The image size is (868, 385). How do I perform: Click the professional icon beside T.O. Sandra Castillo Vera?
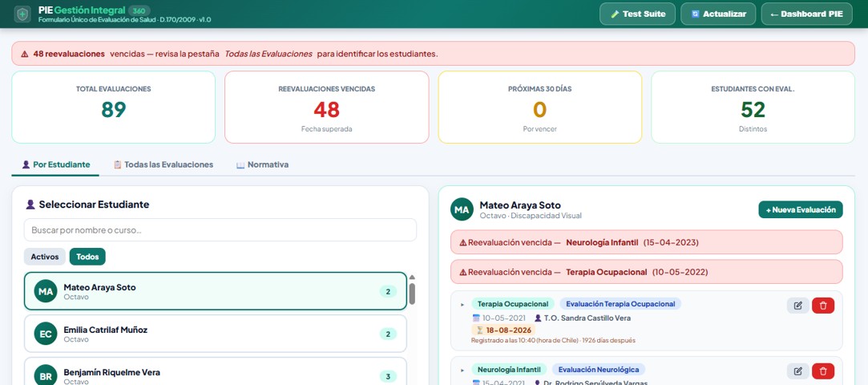click(x=538, y=318)
